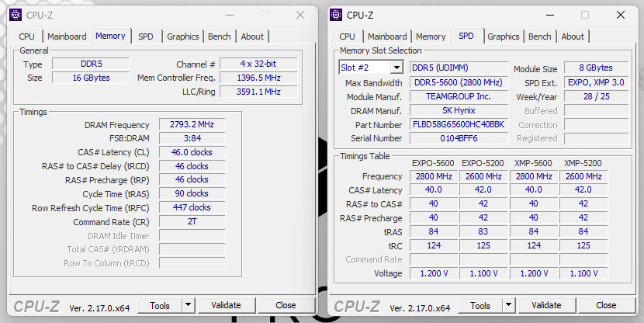Open Bench tab in right window
644x323 pixels.
click(540, 36)
